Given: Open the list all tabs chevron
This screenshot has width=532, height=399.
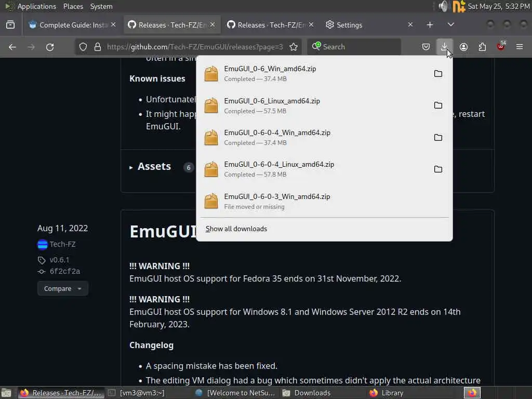Looking at the screenshot, I should coord(450,25).
